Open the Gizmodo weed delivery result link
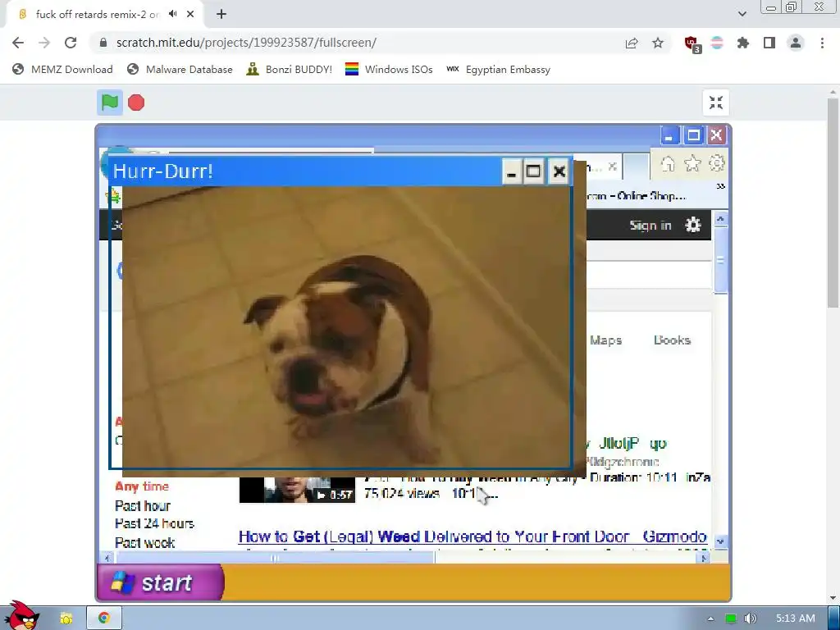Viewport: 840px width, 630px height. click(x=472, y=536)
